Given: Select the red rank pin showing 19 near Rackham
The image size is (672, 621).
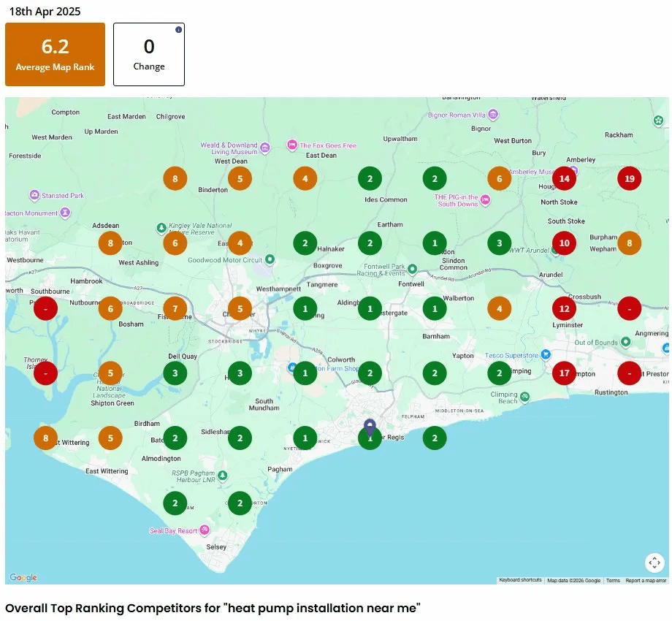Looking at the screenshot, I should point(629,178).
